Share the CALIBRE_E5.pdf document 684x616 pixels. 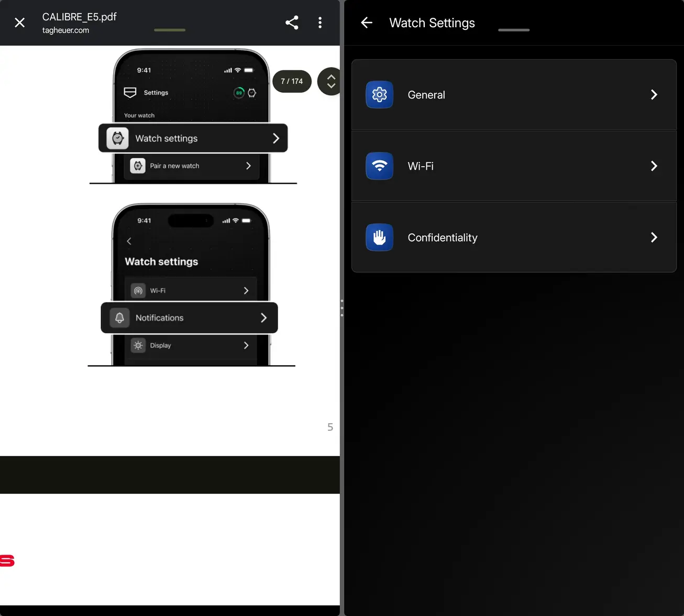[292, 23]
